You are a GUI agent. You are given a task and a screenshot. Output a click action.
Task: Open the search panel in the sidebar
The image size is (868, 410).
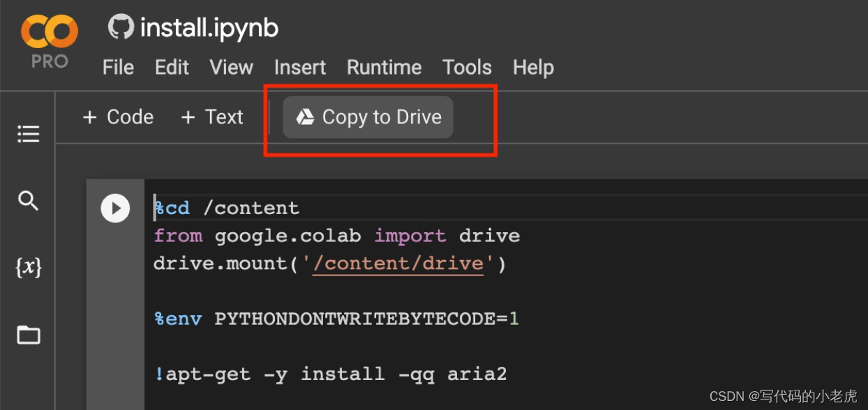point(28,201)
